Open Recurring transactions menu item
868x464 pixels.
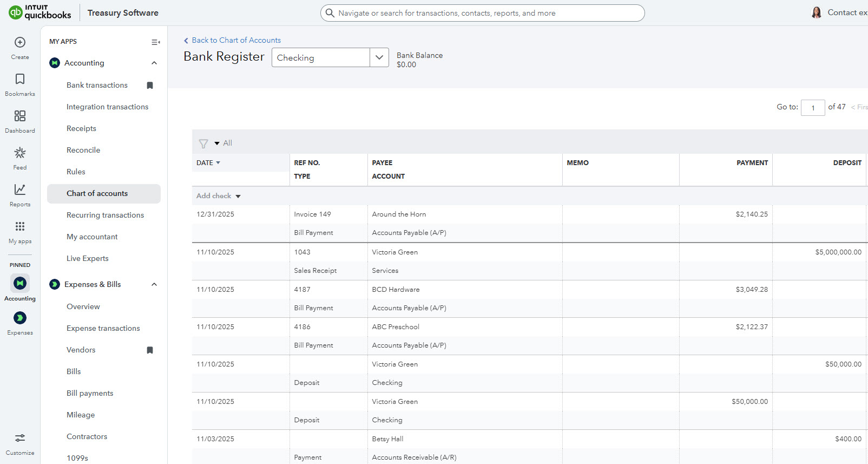point(105,215)
